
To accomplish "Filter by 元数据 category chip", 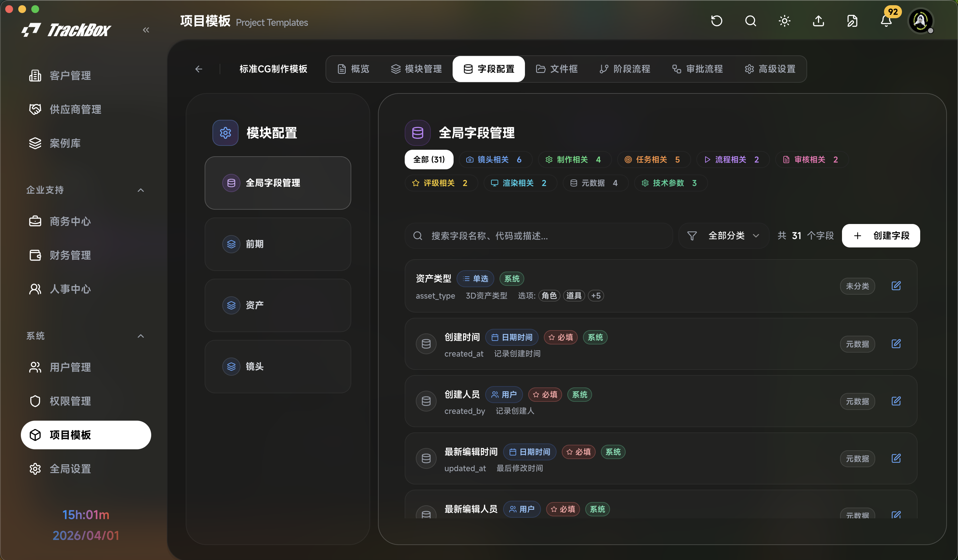I will 595,183.
